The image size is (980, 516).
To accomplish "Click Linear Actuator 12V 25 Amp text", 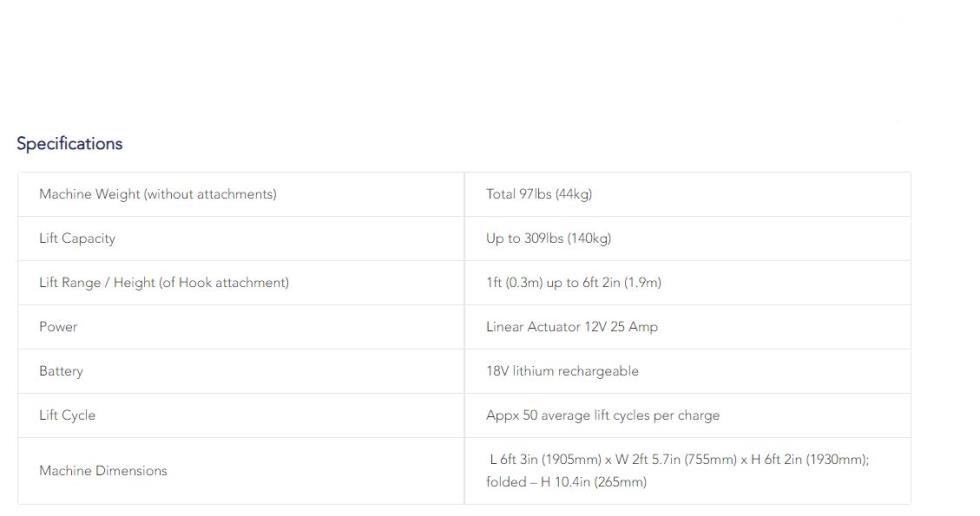I will [571, 327].
